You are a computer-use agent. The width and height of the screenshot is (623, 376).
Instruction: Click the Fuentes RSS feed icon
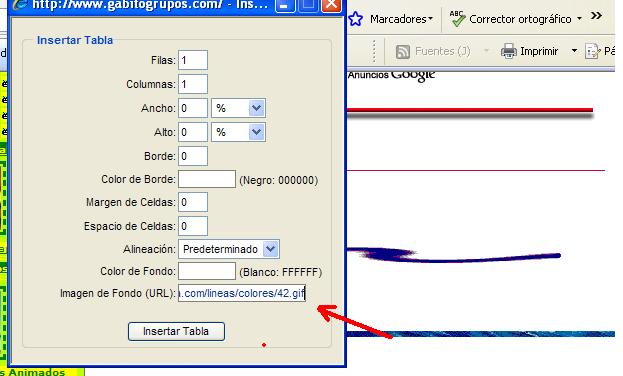[x=403, y=52]
